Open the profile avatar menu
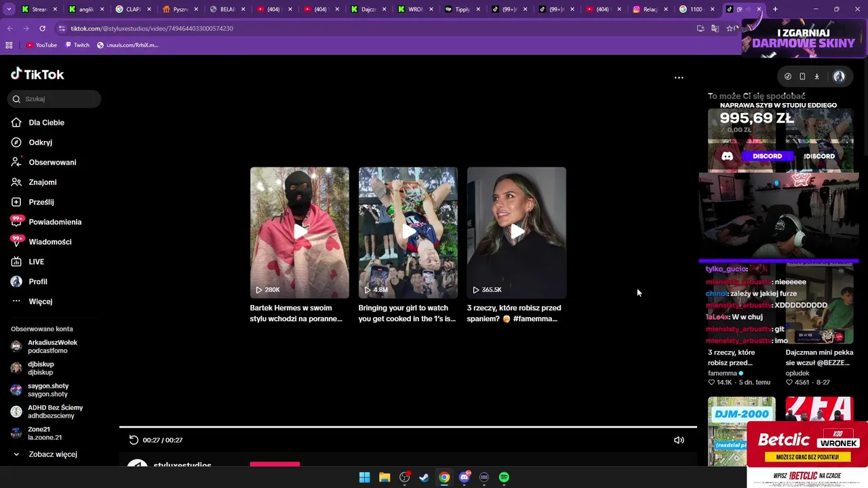Screen dimensions: 868x488 839,77
